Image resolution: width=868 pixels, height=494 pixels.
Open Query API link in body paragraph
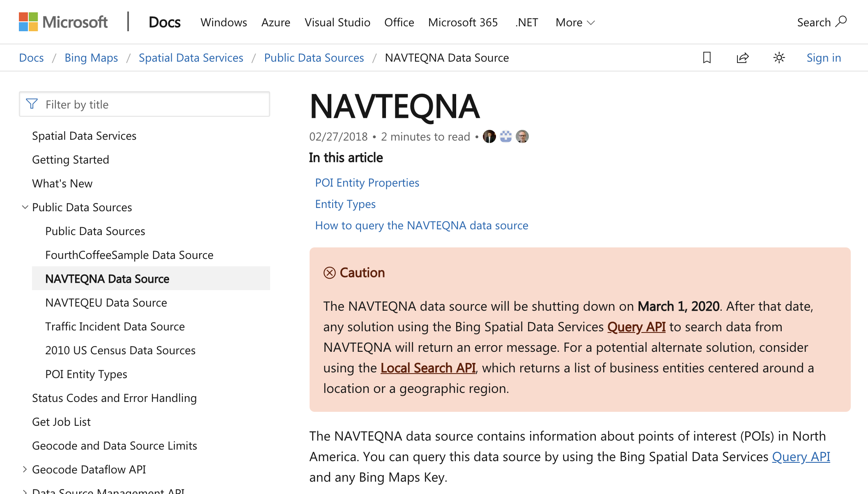click(x=801, y=457)
